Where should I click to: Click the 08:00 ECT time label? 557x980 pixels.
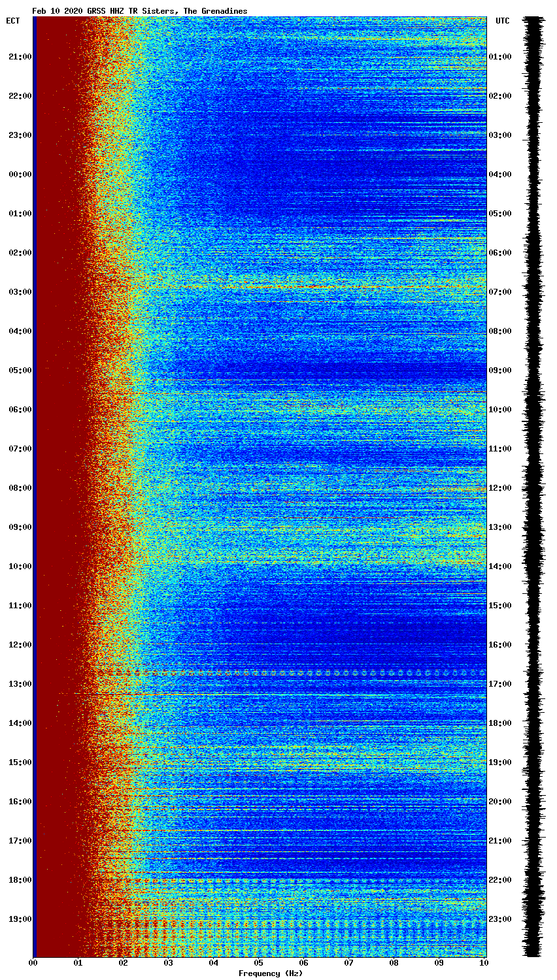[x=19, y=488]
